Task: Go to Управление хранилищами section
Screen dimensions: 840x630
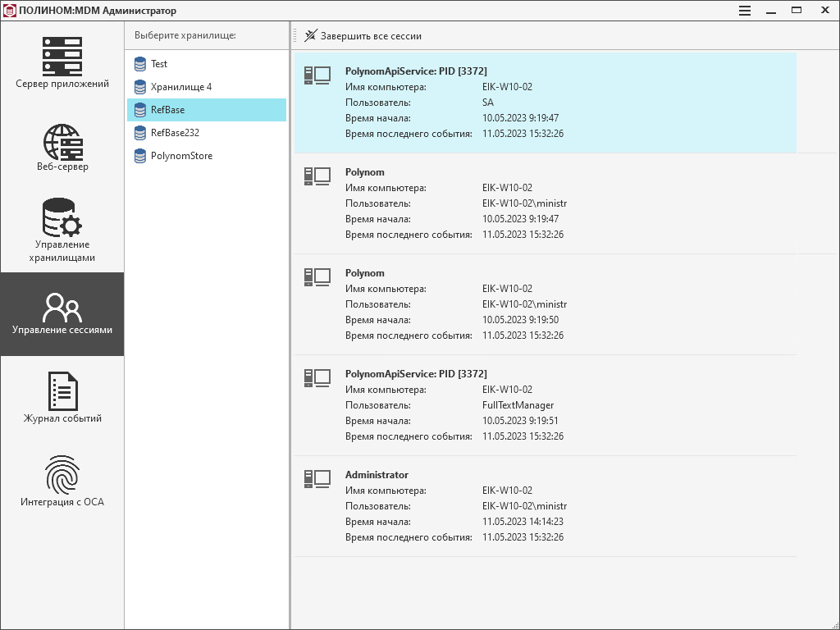Action: tap(62, 230)
